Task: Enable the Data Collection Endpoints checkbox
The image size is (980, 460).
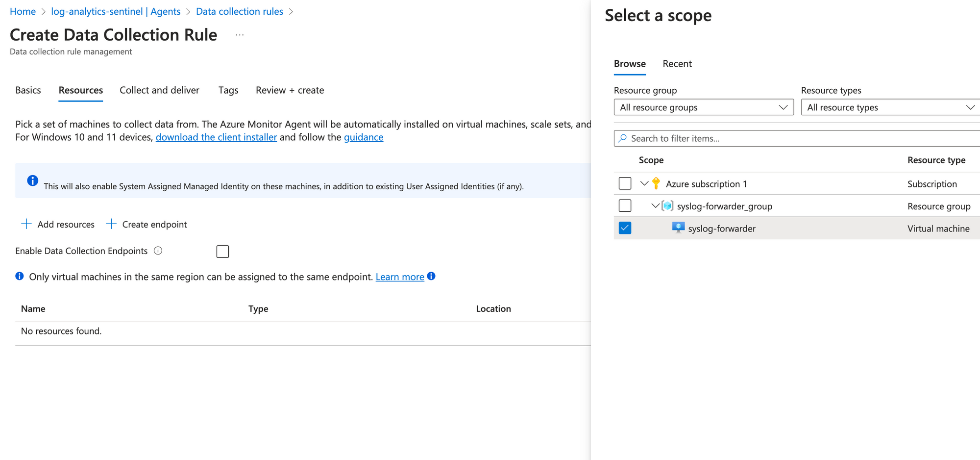Action: point(222,252)
